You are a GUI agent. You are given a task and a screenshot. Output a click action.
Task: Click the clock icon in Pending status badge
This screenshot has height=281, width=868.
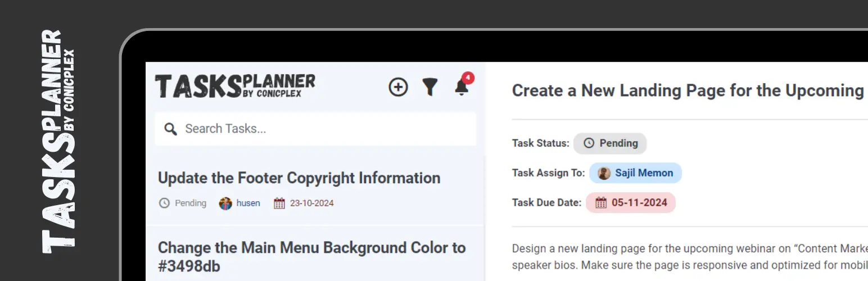[x=589, y=143]
